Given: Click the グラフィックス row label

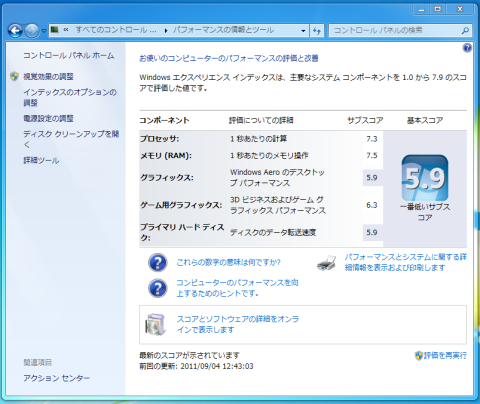Looking at the screenshot, I should pyautogui.click(x=167, y=178).
